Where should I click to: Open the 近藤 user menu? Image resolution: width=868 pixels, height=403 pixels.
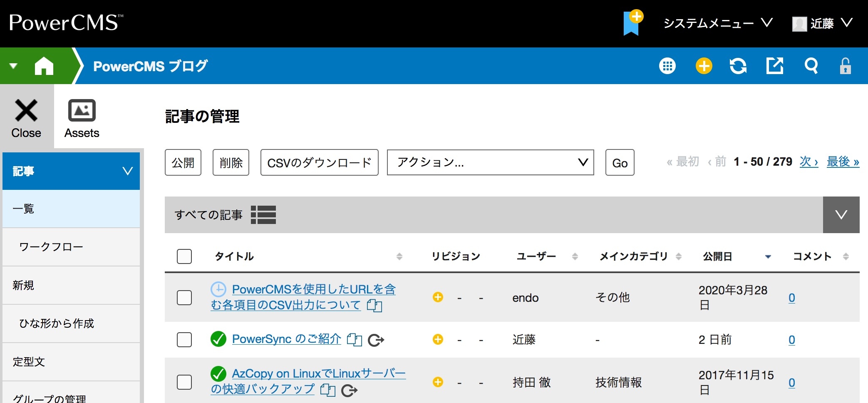822,23
